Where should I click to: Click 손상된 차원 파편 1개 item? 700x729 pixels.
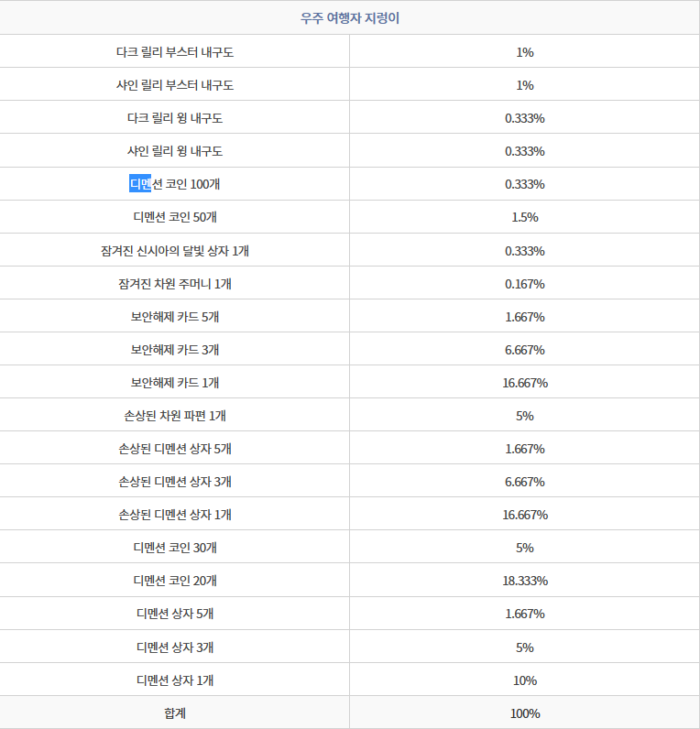(x=175, y=416)
